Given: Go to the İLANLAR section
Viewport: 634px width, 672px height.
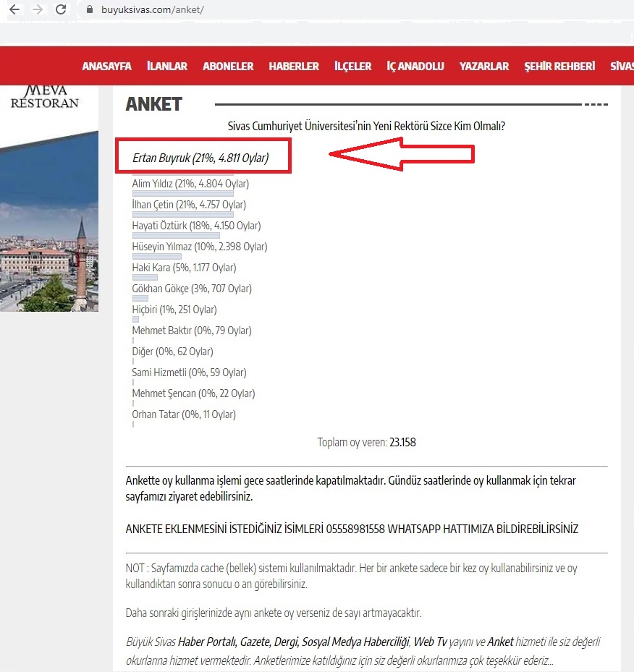Looking at the screenshot, I should tap(167, 66).
